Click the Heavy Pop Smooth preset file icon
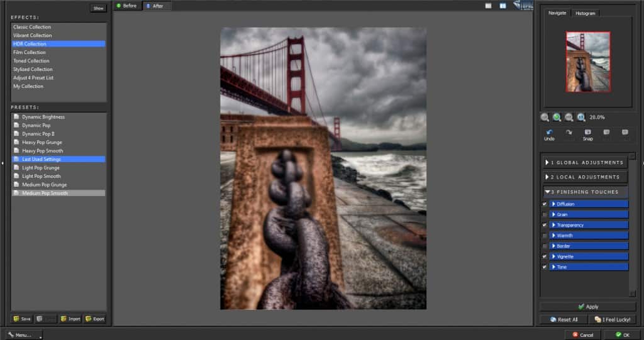The height and width of the screenshot is (340, 644). (16, 150)
